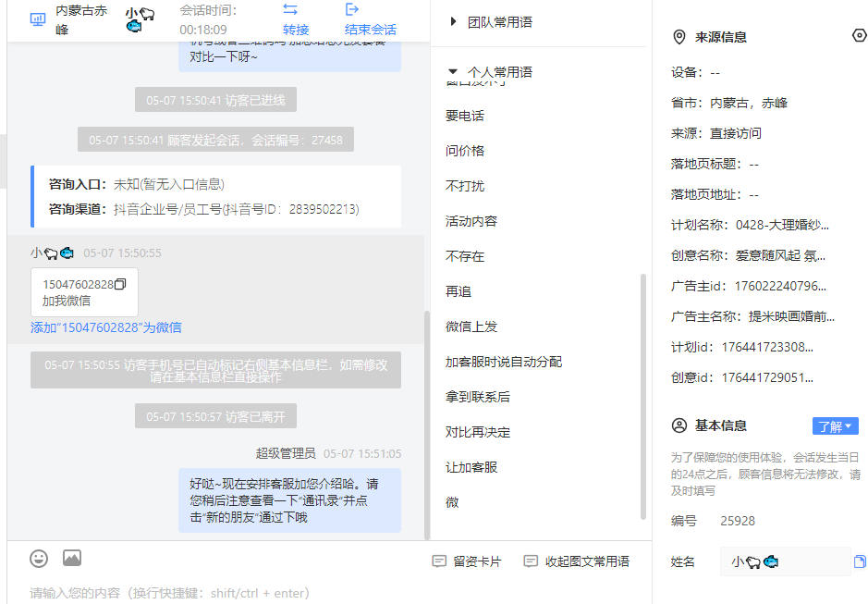Click the 广告主名称 提米映画婚前 value
This screenshot has width=868, height=604.
click(791, 316)
